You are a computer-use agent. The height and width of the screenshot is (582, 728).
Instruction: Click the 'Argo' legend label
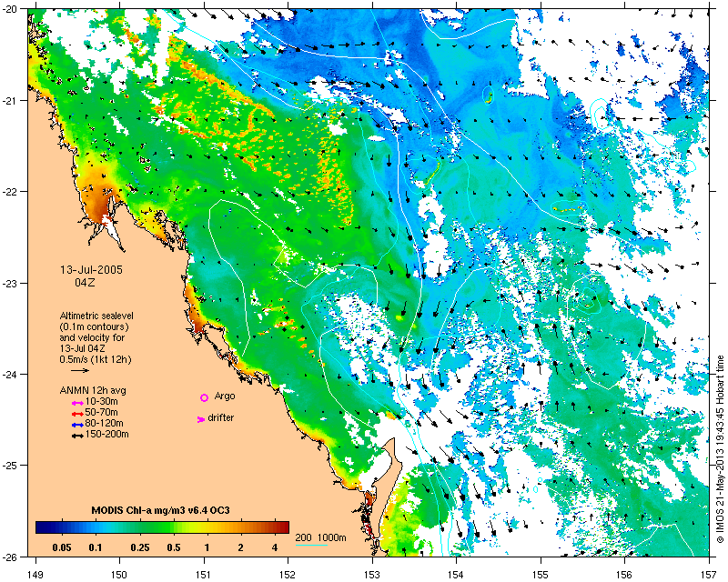(x=225, y=396)
